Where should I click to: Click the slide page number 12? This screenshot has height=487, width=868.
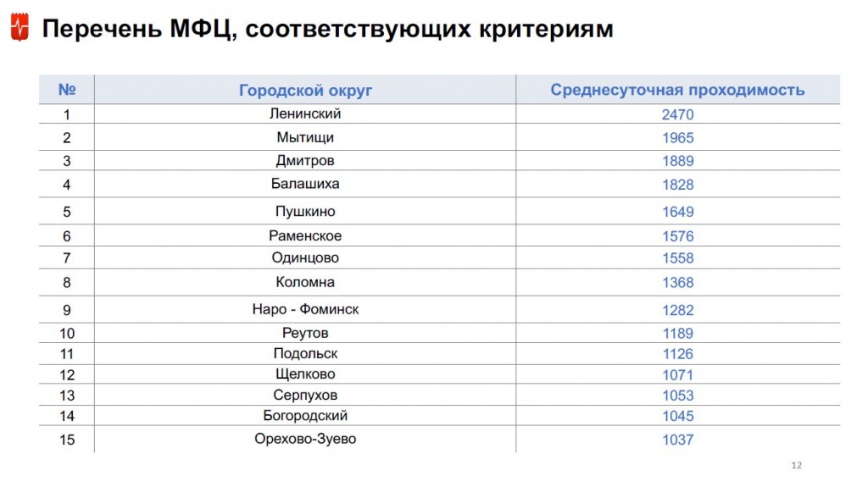[x=797, y=466]
